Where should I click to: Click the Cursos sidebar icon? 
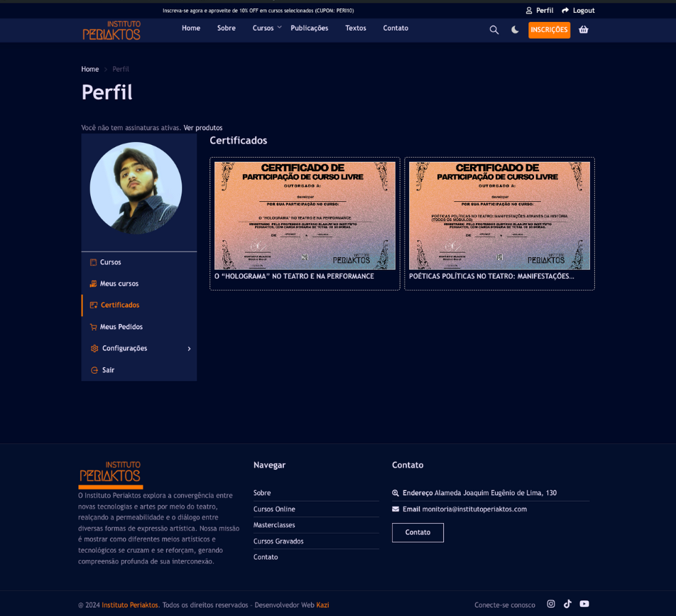[93, 262]
